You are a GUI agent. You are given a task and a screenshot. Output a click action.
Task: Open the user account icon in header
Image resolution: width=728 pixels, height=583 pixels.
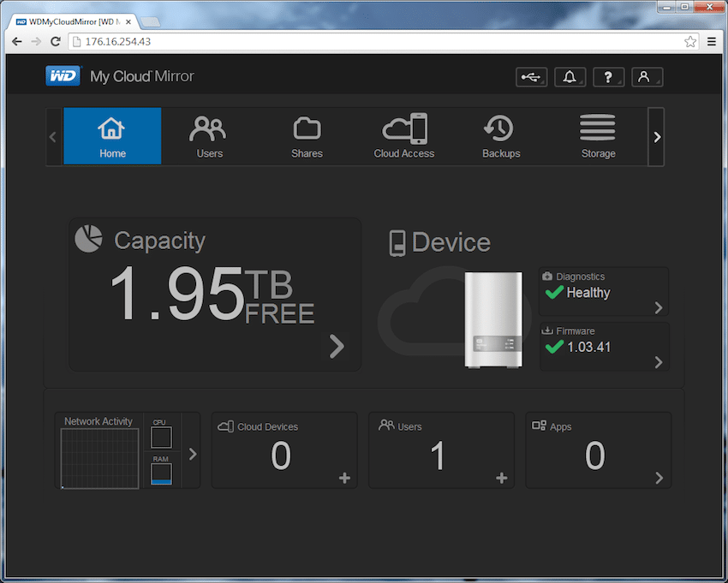pyautogui.click(x=647, y=77)
